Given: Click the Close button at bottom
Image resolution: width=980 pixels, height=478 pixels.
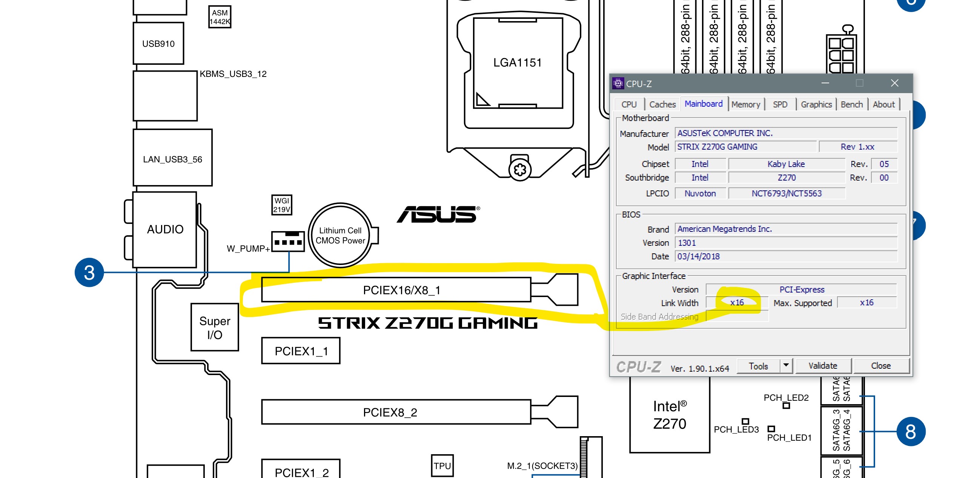Looking at the screenshot, I should tap(881, 365).
